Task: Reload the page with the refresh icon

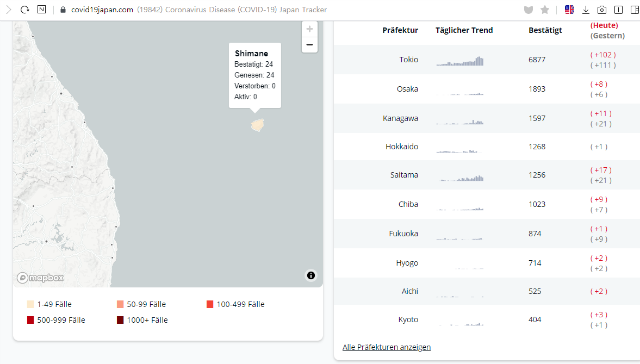Action: [x=24, y=9]
